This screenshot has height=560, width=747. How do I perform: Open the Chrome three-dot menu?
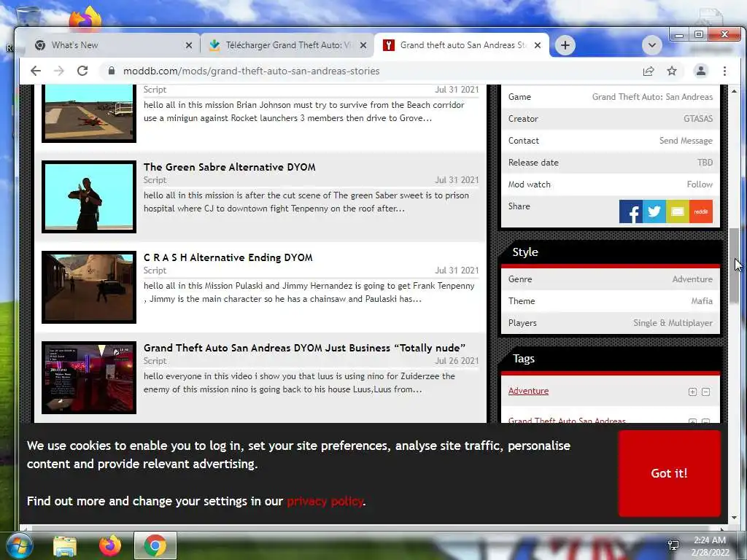click(724, 71)
